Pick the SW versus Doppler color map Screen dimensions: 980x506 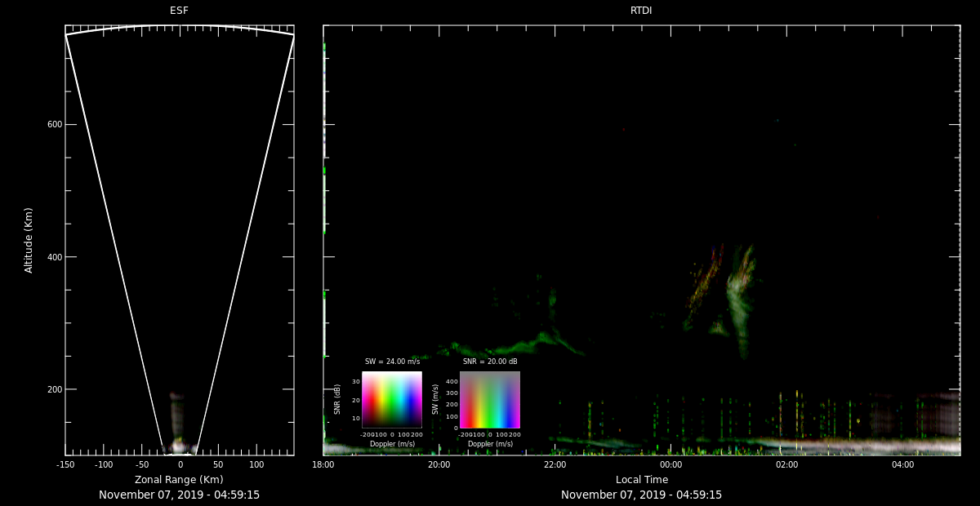(x=490, y=400)
